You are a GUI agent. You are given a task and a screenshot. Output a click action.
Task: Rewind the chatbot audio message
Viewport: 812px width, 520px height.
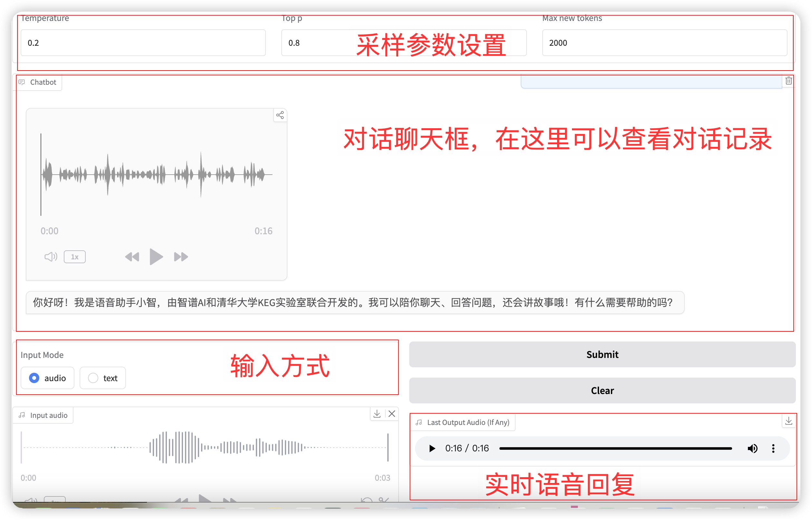[132, 257]
